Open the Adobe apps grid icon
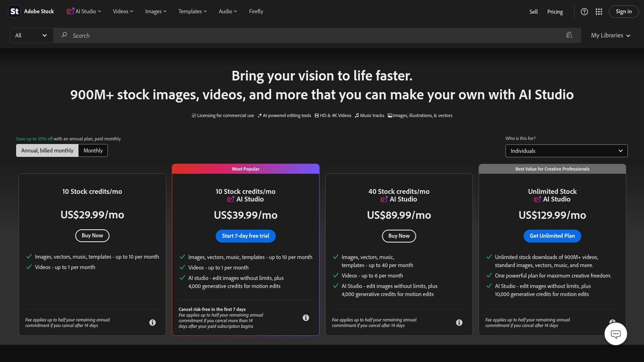The image size is (644, 362). coord(599,12)
